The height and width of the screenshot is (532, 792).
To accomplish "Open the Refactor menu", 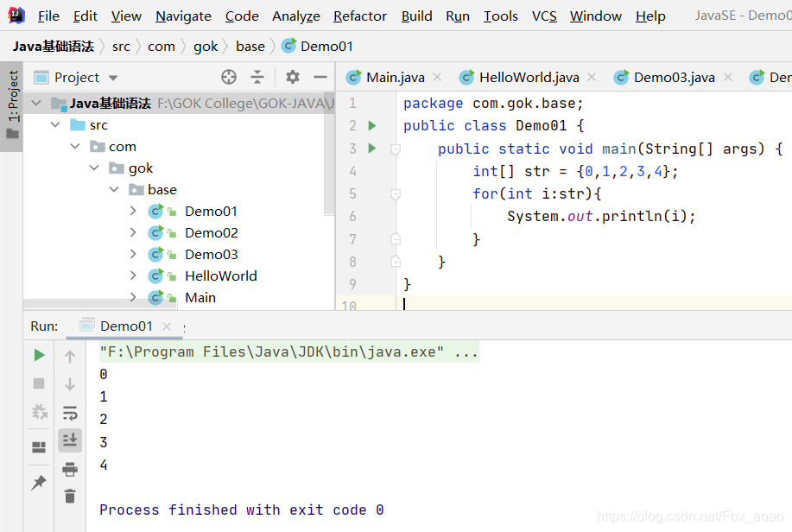I will pos(360,16).
